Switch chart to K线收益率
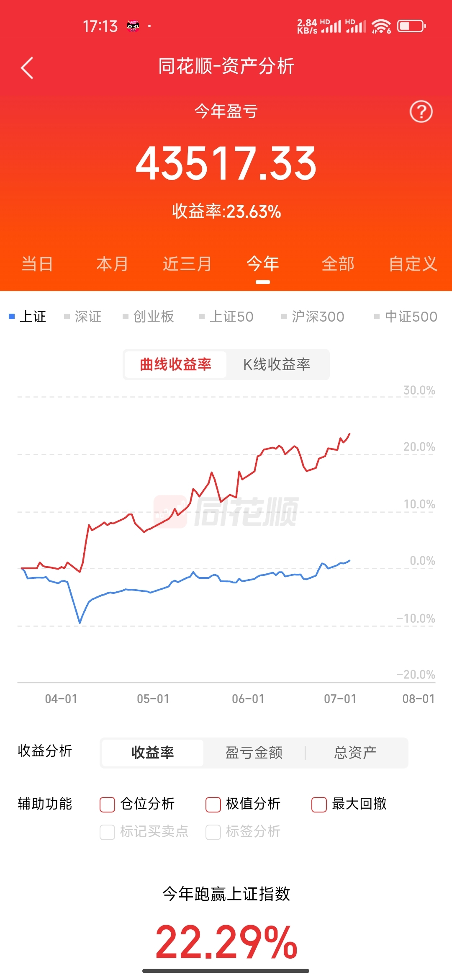 [x=277, y=364]
